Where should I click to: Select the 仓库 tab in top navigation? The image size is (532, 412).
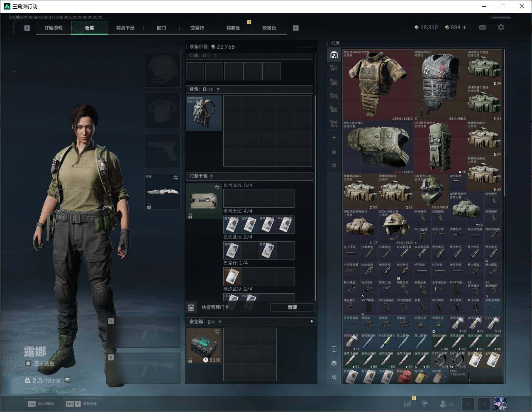[90, 28]
